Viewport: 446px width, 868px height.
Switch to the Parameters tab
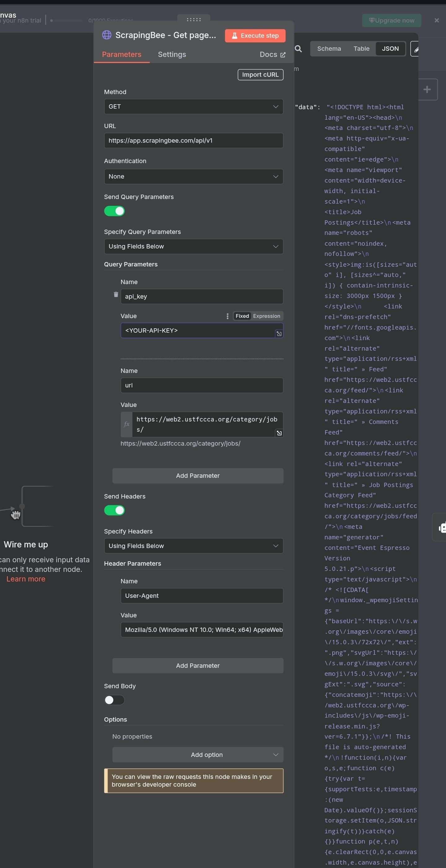121,54
